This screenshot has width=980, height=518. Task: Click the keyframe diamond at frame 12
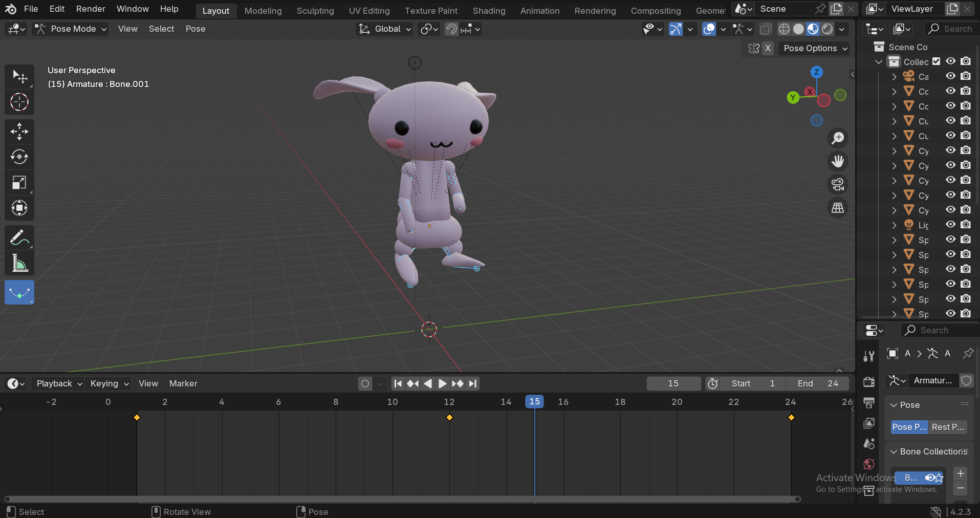point(449,418)
